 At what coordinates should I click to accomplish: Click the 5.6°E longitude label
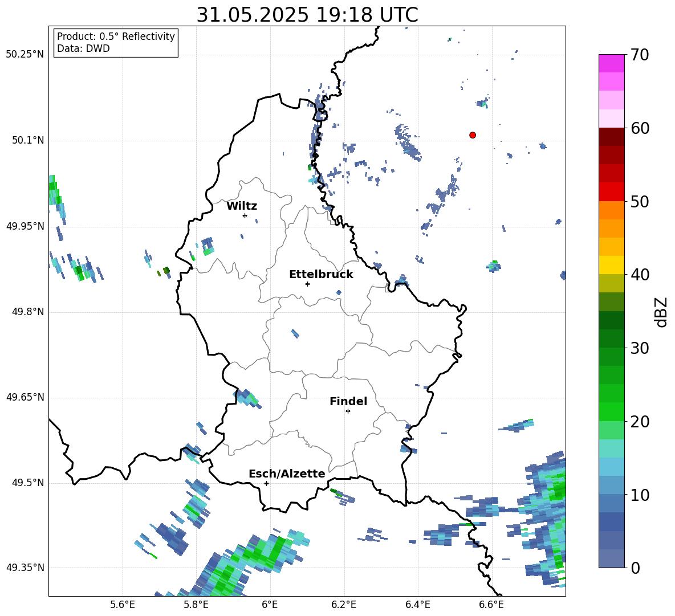[x=123, y=605]
